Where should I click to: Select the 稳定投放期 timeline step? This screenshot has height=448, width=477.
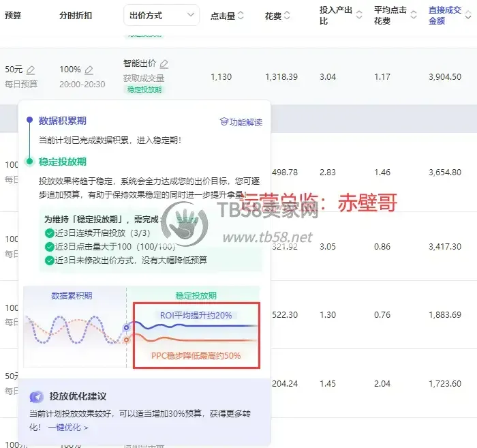click(63, 162)
